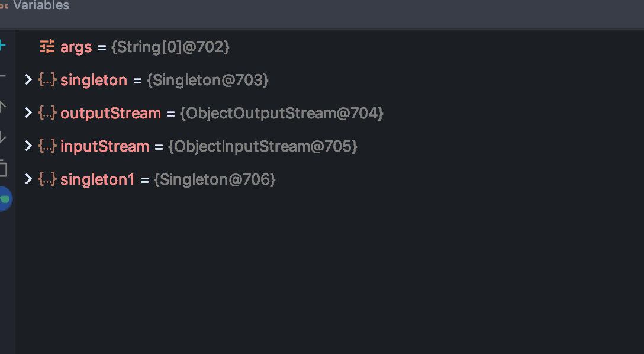Click the {Singleton@706} value of singleton1
The width and height of the screenshot is (644, 354).
(x=214, y=179)
